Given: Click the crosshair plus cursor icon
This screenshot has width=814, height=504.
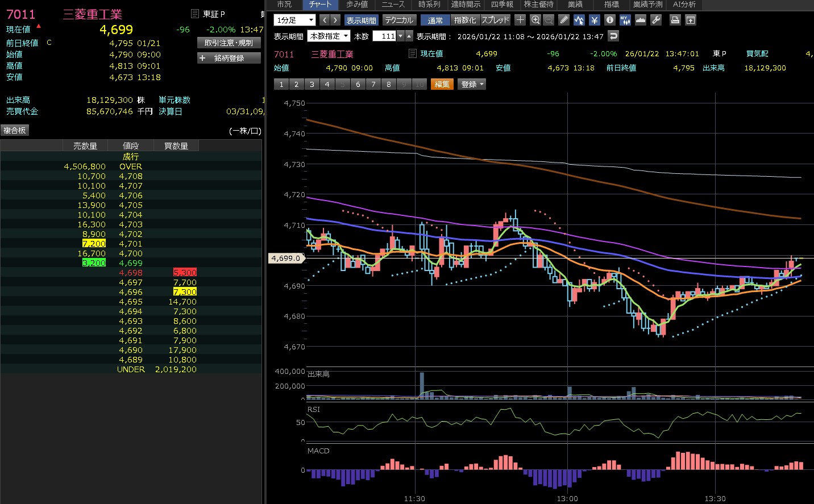Looking at the screenshot, I should pos(520,20).
